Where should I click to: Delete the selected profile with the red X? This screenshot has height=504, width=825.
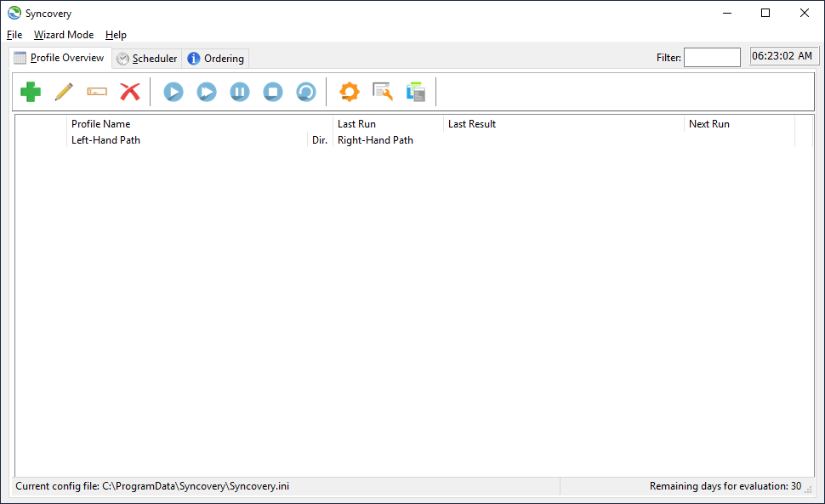tap(129, 91)
